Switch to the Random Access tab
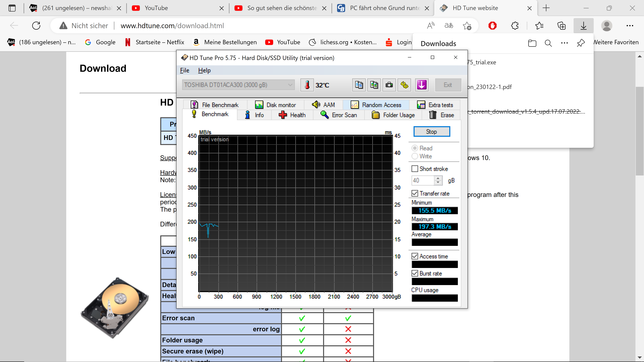The height and width of the screenshot is (362, 644). click(376, 105)
